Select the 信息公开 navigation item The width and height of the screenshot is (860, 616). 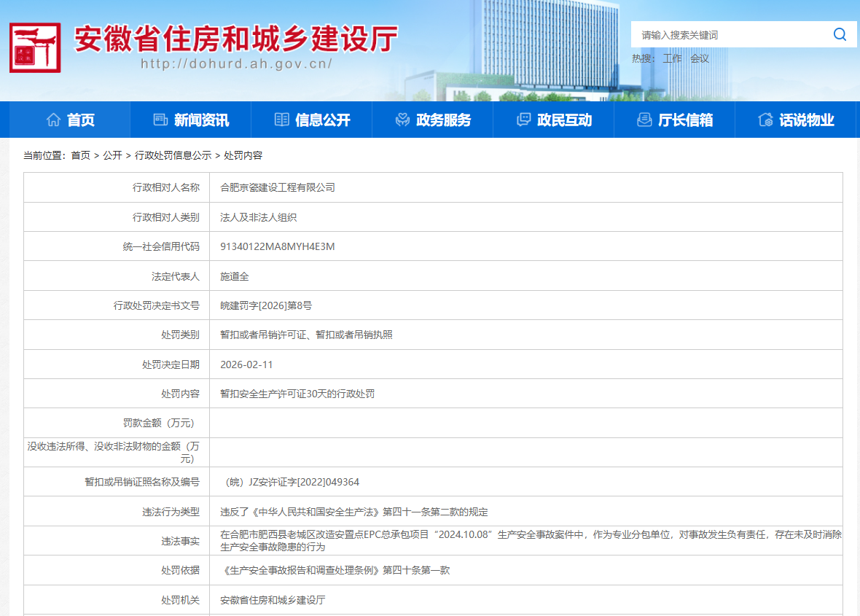click(322, 120)
